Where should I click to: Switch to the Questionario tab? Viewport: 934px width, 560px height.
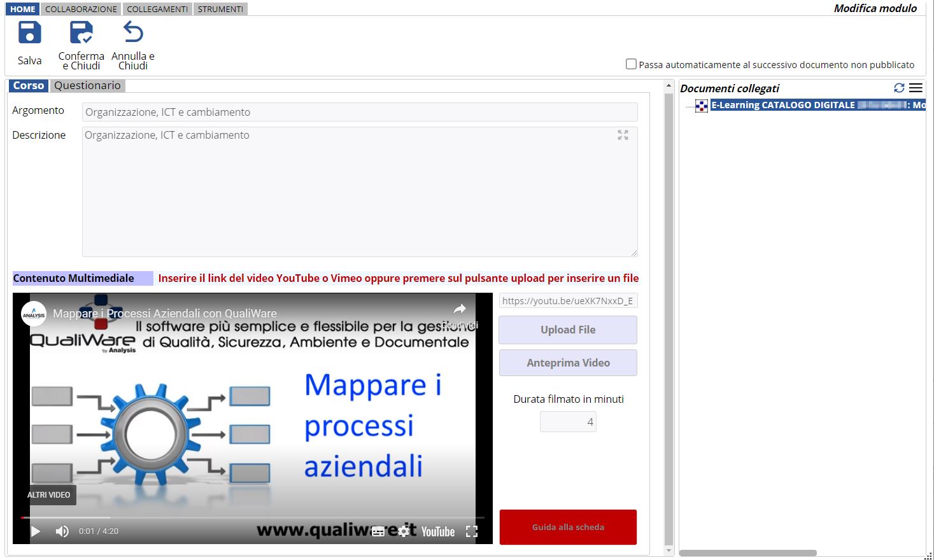click(x=87, y=85)
